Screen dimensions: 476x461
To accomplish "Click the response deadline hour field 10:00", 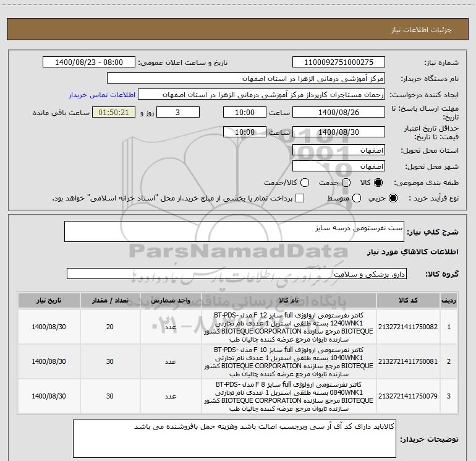I will [245, 113].
